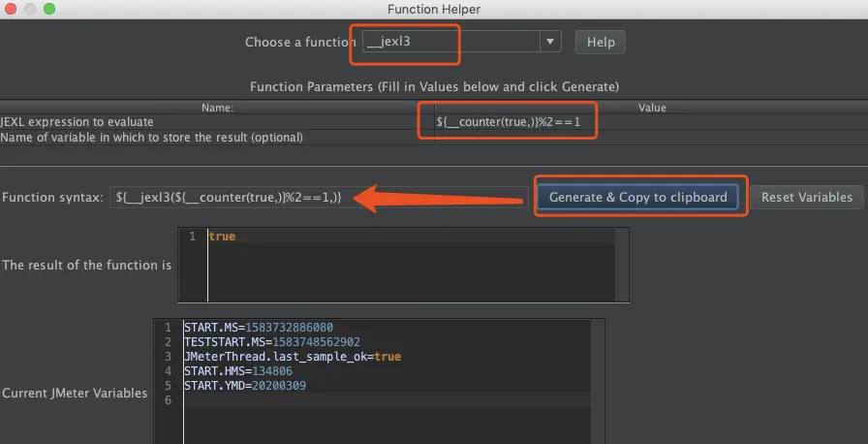Click the Reset Variables button
Screen dimensions: 868x444
tap(807, 197)
